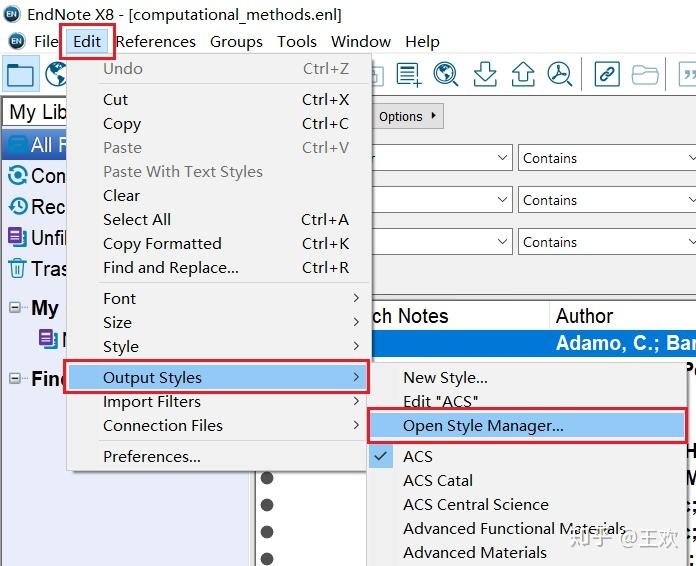Click the Trash bin icon in sidebar
Image resolution: width=696 pixels, height=566 pixels.
(x=17, y=268)
